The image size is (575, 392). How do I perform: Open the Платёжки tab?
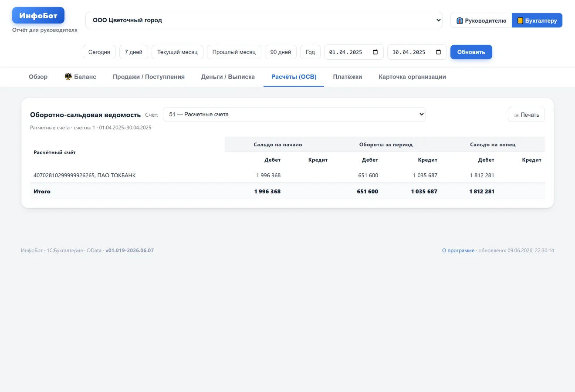[348, 77]
